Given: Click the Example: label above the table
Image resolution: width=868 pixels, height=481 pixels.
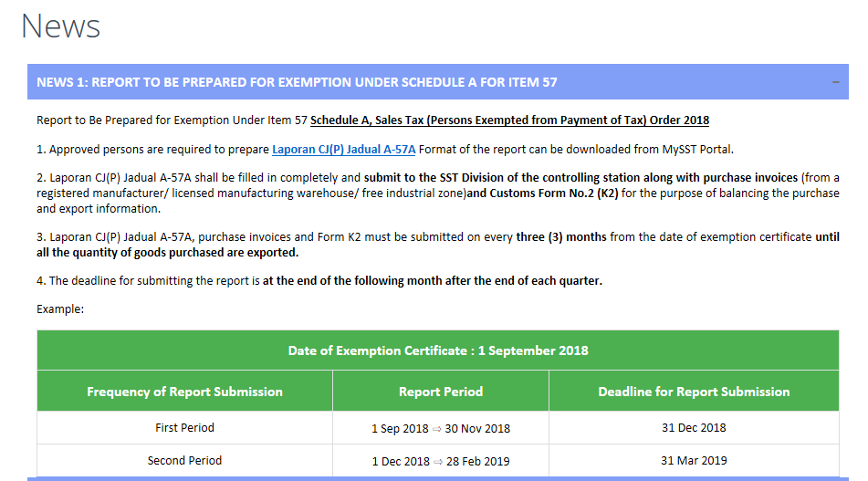Looking at the screenshot, I should 60,308.
